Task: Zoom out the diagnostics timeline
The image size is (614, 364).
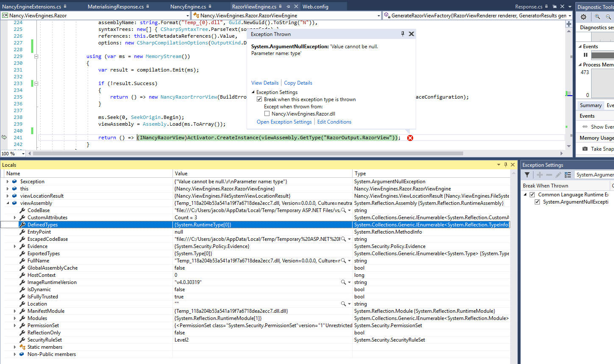Action: point(608,17)
